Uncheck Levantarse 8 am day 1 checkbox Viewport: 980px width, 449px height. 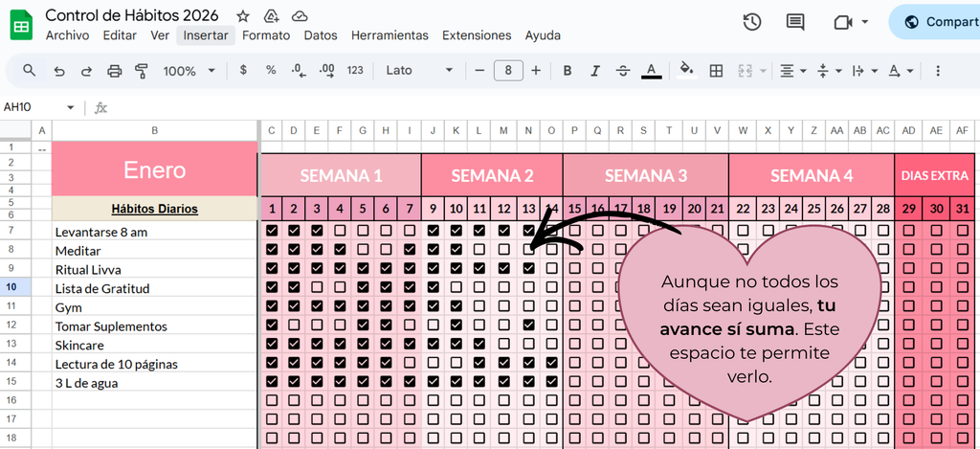point(271,231)
